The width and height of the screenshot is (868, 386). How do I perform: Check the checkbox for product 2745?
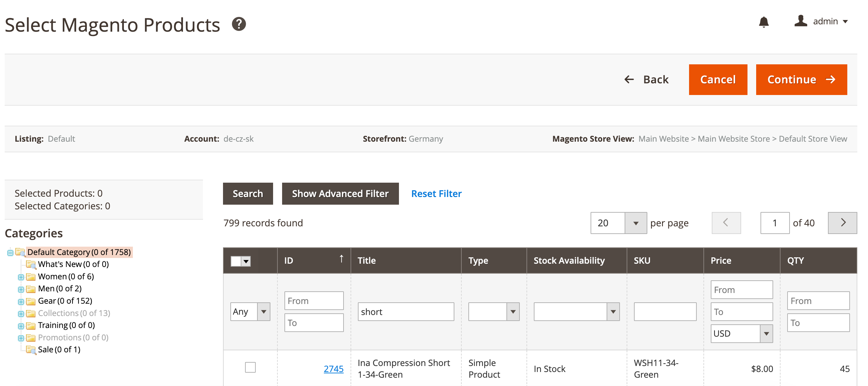(250, 368)
